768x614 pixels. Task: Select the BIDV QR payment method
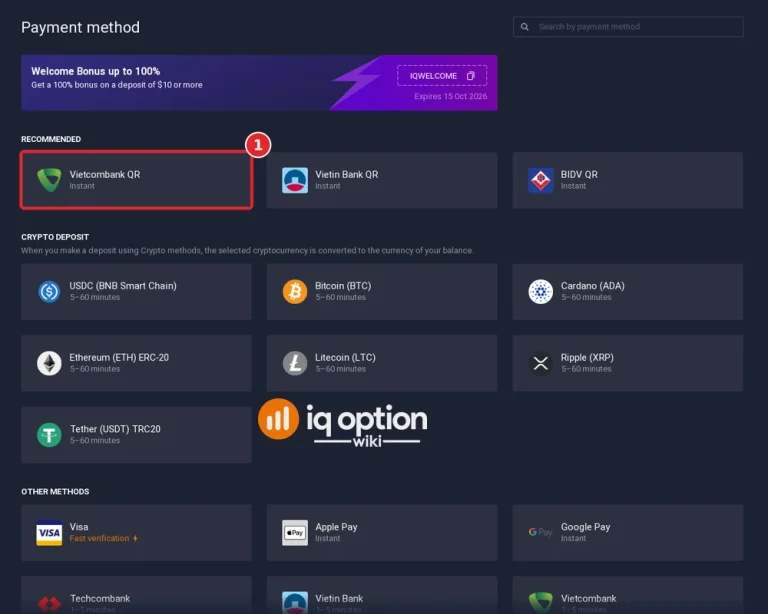pos(628,180)
